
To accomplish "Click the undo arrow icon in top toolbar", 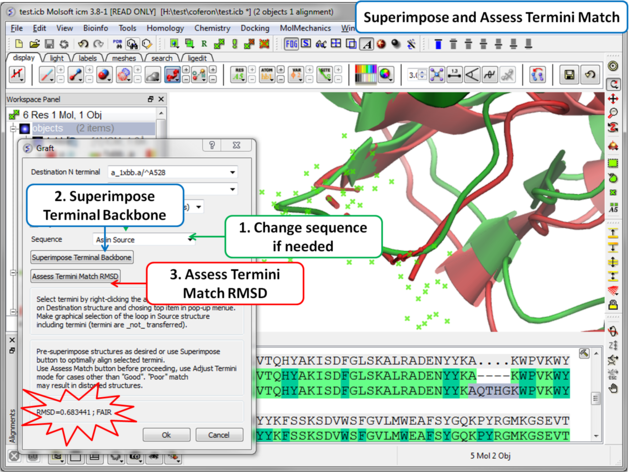I will coord(83,44).
